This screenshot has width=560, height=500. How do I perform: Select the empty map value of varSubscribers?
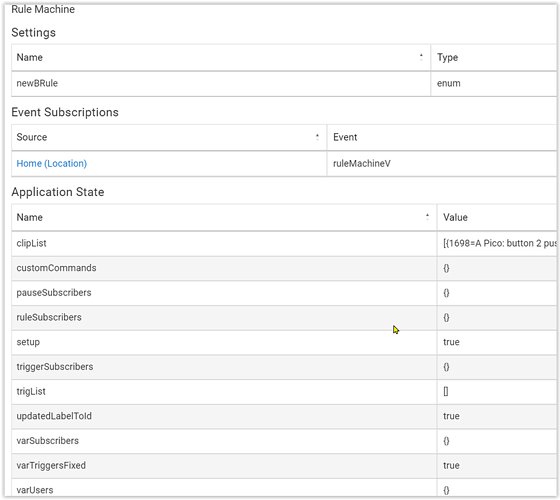[x=446, y=441]
